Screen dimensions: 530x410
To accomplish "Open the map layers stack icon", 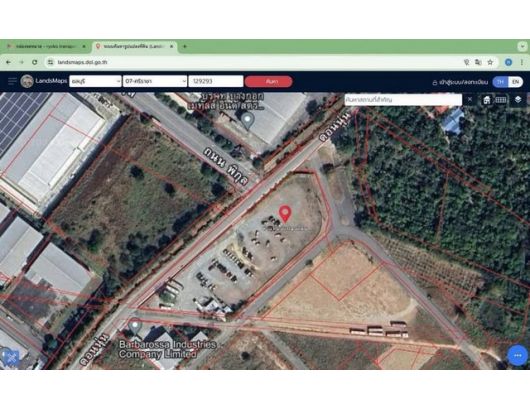I will click(x=518, y=99).
